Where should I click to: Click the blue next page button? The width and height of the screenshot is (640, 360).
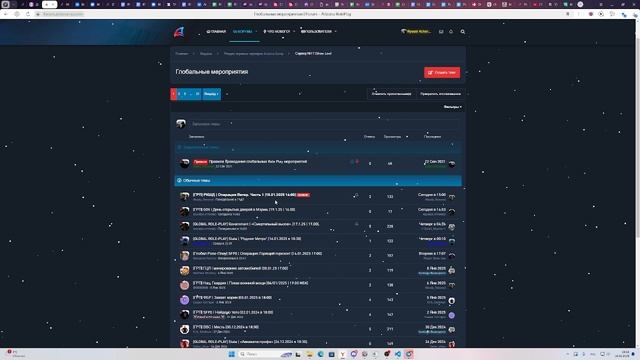pos(211,94)
